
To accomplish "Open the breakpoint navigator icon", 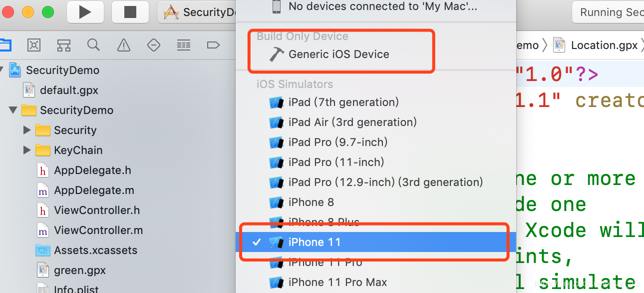I will pyautogui.click(x=213, y=45).
